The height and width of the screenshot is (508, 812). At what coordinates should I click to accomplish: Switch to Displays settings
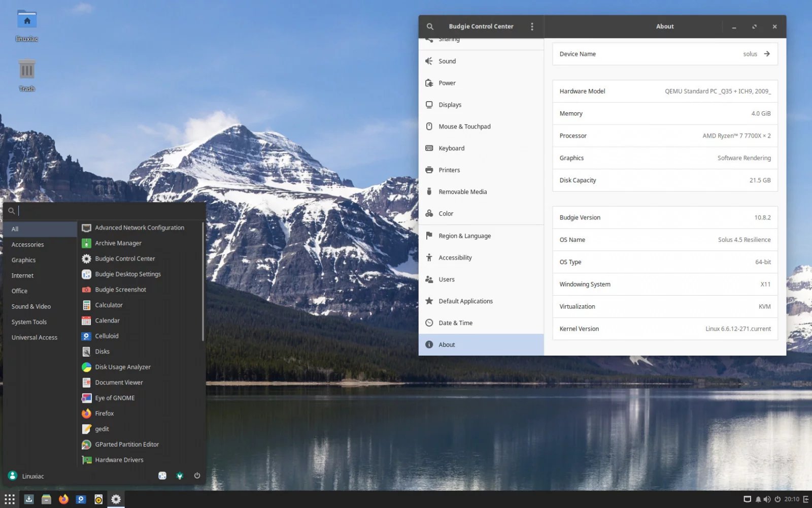point(450,105)
